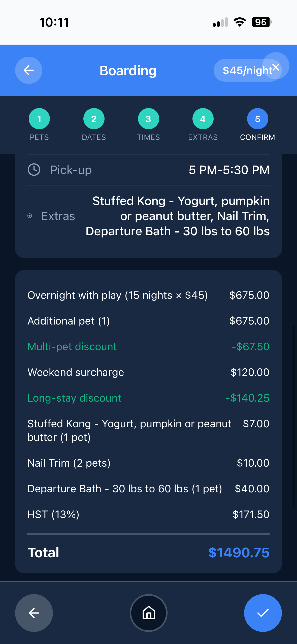Close the booking with the X icon
297x644 pixels.
pyautogui.click(x=276, y=67)
